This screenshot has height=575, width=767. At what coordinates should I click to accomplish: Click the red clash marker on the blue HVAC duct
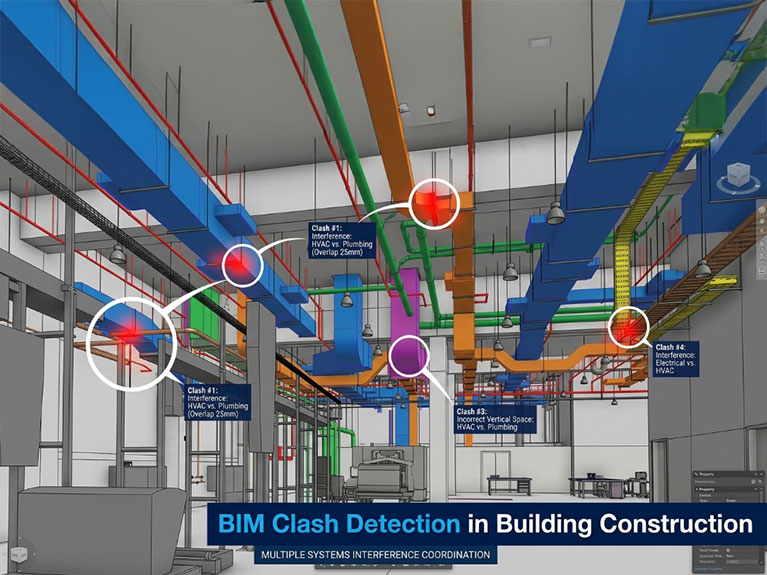(x=243, y=265)
